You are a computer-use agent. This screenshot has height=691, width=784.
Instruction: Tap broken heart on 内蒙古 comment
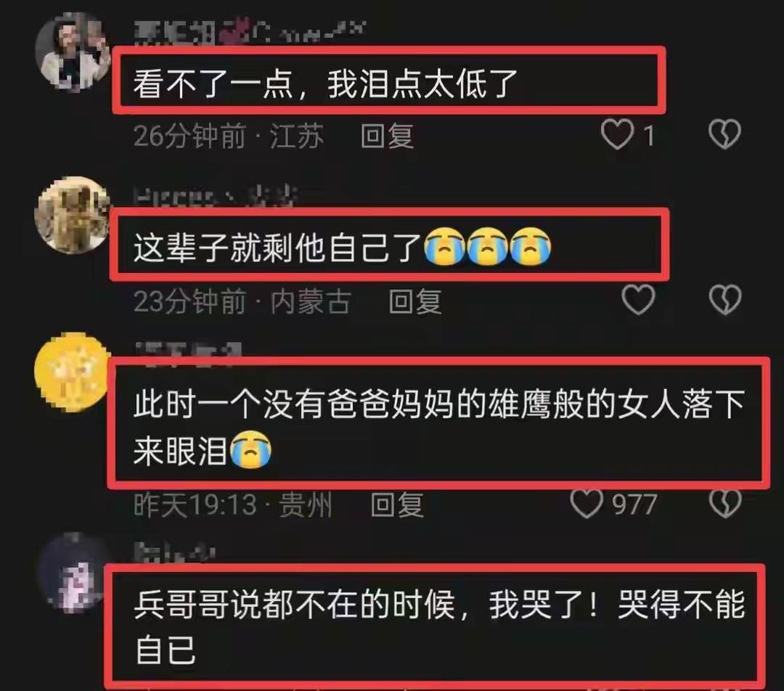coord(724,300)
